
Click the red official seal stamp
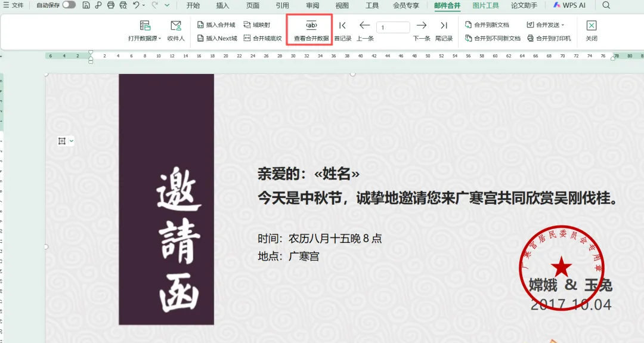561,267
